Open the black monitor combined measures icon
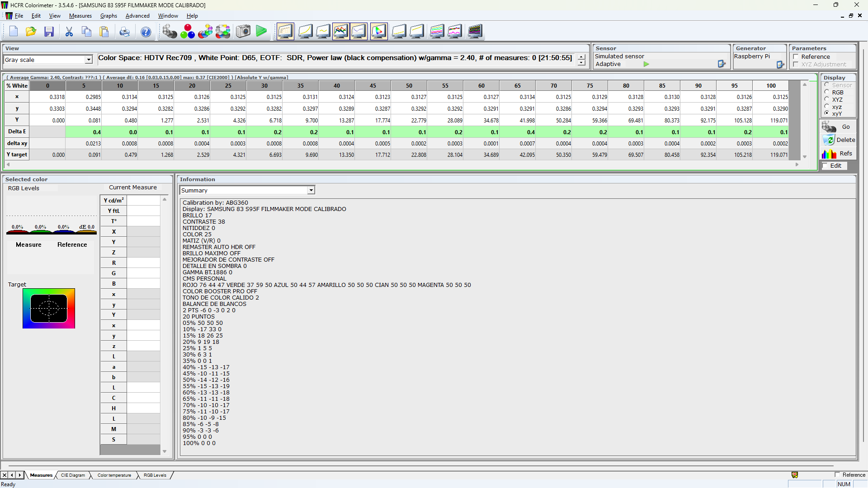This screenshot has width=868, height=488. 475,32
